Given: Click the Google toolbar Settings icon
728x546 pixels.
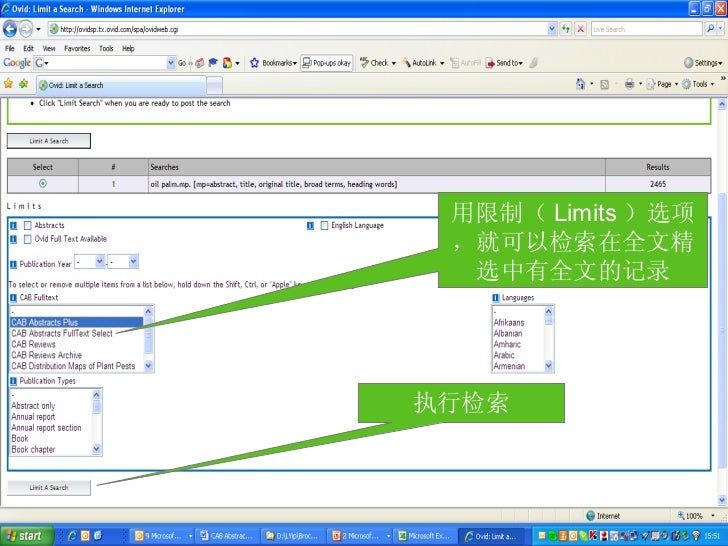Looking at the screenshot, I should (x=688, y=63).
